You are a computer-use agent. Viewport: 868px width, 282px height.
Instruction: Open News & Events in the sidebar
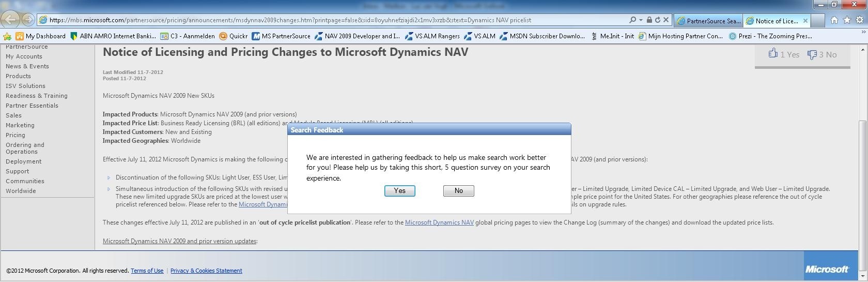click(27, 66)
